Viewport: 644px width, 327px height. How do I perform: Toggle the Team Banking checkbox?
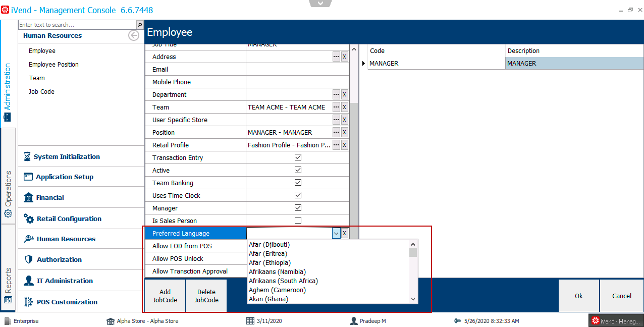click(x=298, y=183)
